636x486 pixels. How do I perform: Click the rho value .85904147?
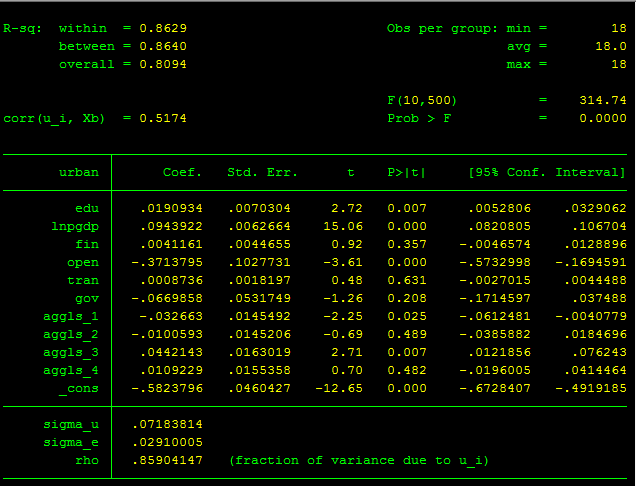click(167, 460)
